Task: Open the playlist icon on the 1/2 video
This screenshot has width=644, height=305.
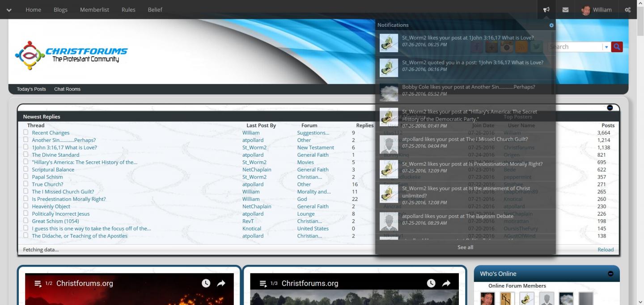Action: [x=38, y=284]
